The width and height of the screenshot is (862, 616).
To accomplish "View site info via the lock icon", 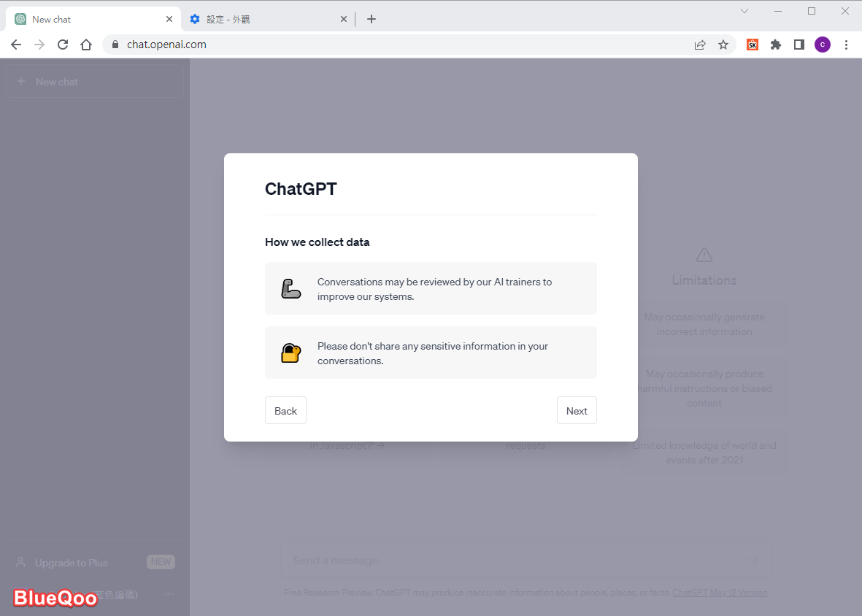I will pyautogui.click(x=115, y=45).
